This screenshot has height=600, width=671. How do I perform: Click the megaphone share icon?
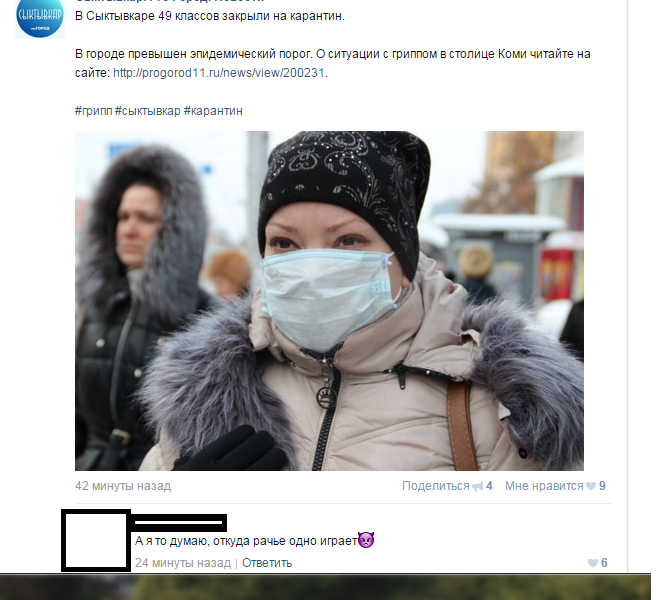coord(478,486)
